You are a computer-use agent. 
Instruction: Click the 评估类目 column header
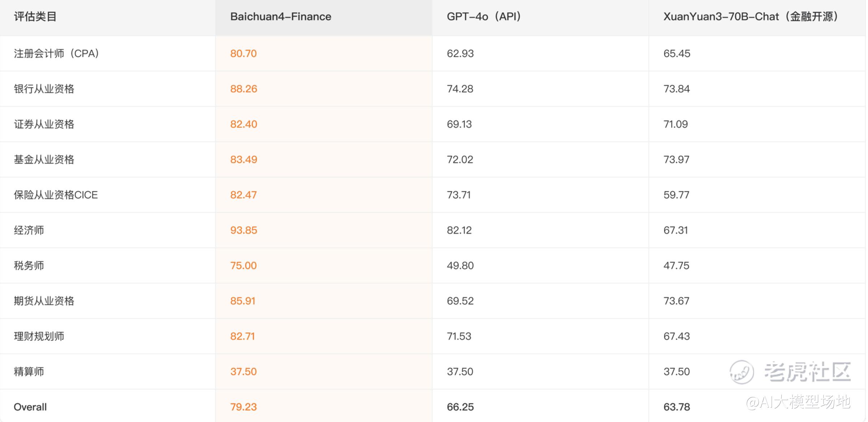pos(35,17)
